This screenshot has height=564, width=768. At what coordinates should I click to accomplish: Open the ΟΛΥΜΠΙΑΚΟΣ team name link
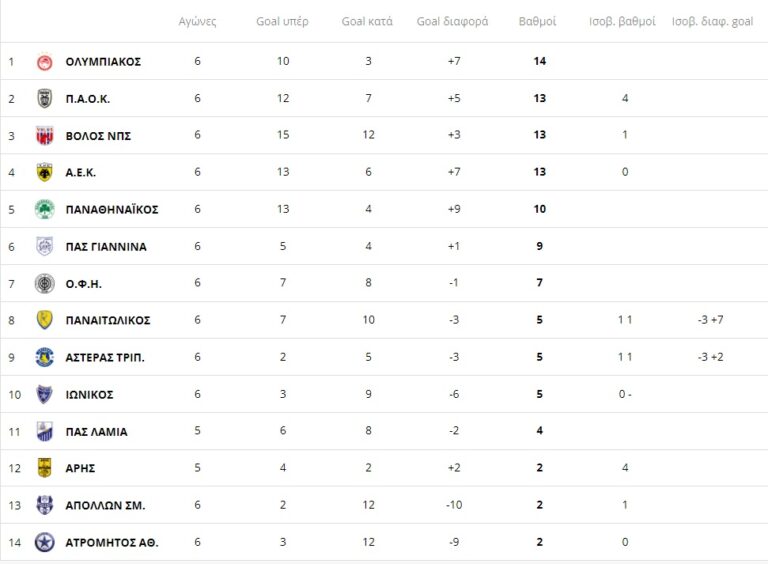click(103, 62)
